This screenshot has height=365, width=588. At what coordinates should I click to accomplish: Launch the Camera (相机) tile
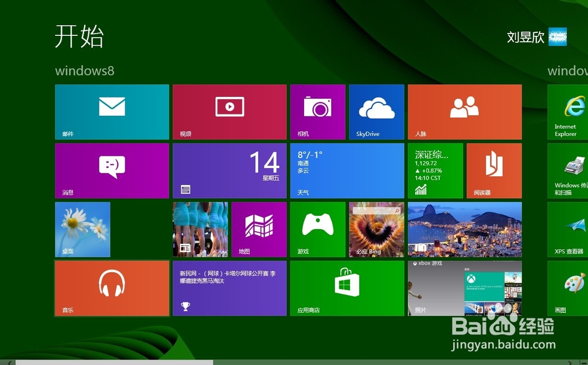(318, 112)
